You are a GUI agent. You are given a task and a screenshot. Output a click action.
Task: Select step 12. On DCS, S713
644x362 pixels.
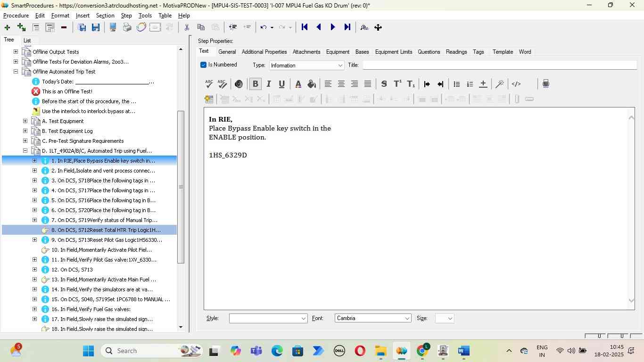point(72,270)
